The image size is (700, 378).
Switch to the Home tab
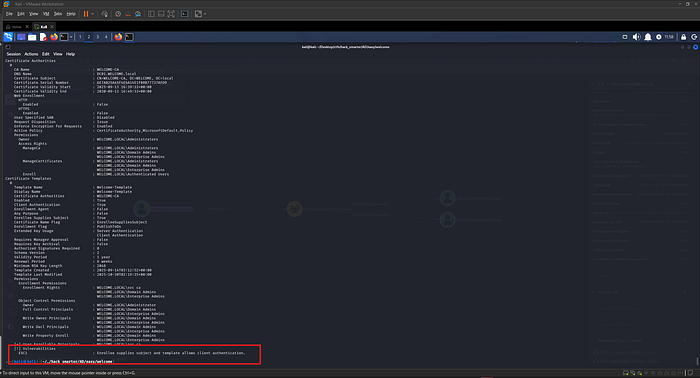pyautogui.click(x=14, y=27)
